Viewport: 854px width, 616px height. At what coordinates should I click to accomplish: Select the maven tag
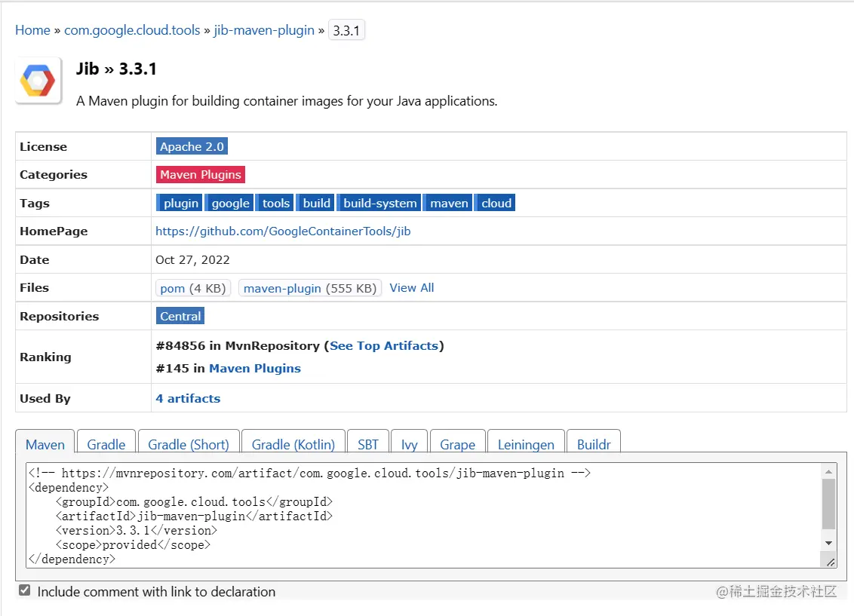point(447,203)
